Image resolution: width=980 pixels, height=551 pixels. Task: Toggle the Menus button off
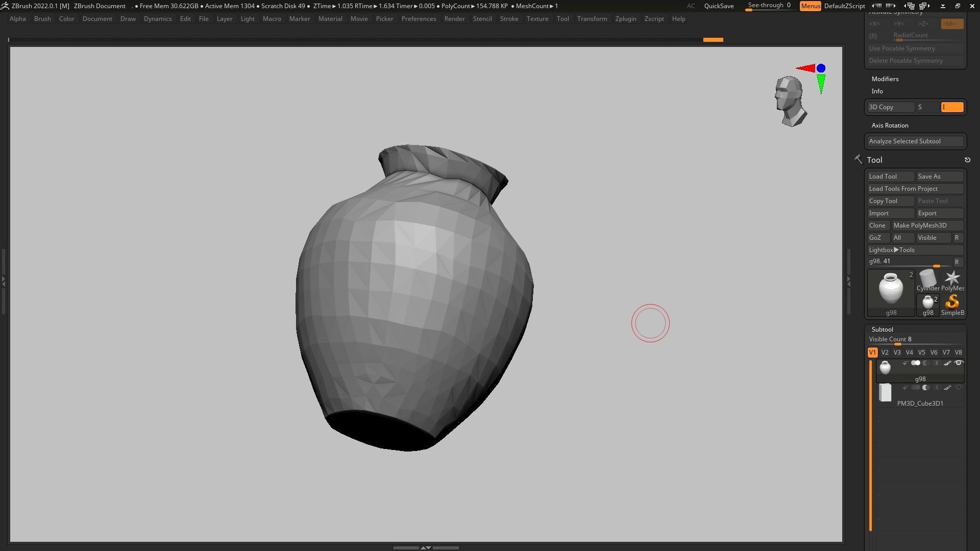(x=810, y=6)
